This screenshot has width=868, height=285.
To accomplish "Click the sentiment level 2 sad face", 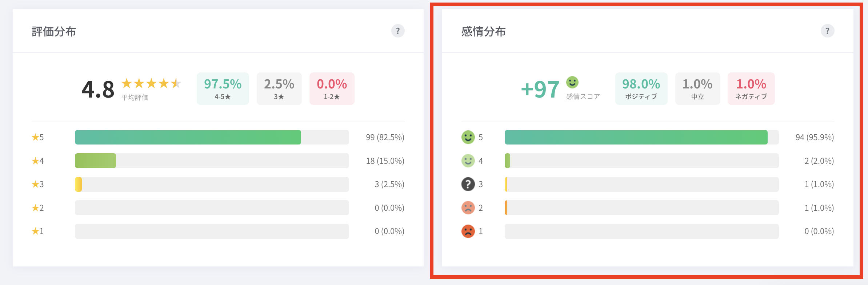I will (x=468, y=207).
